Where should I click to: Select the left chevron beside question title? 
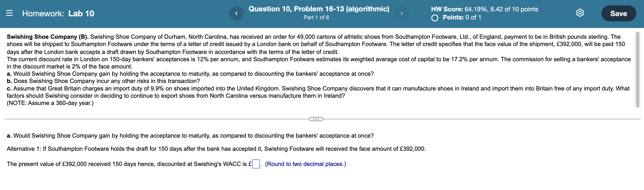pyautogui.click(x=236, y=13)
